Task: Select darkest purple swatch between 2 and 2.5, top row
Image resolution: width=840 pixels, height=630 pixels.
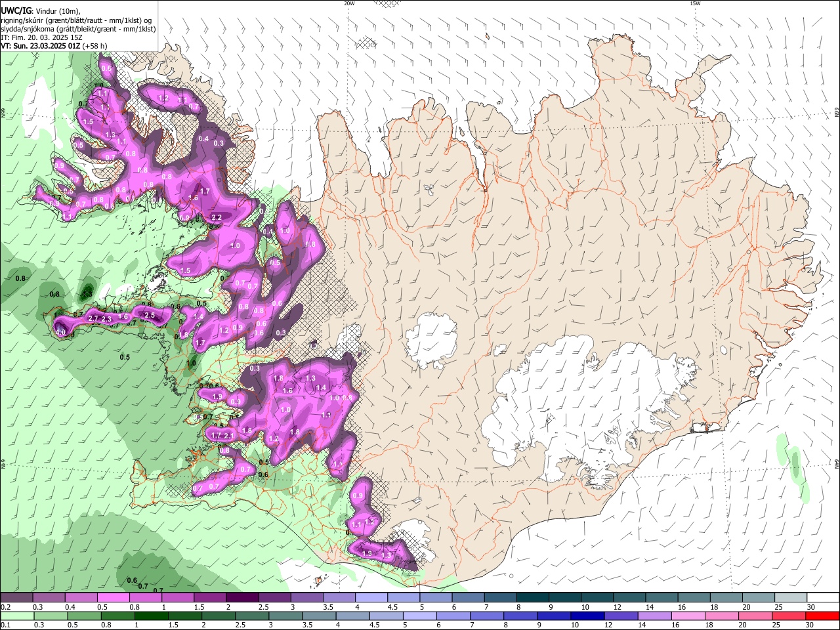Action: tap(242, 598)
